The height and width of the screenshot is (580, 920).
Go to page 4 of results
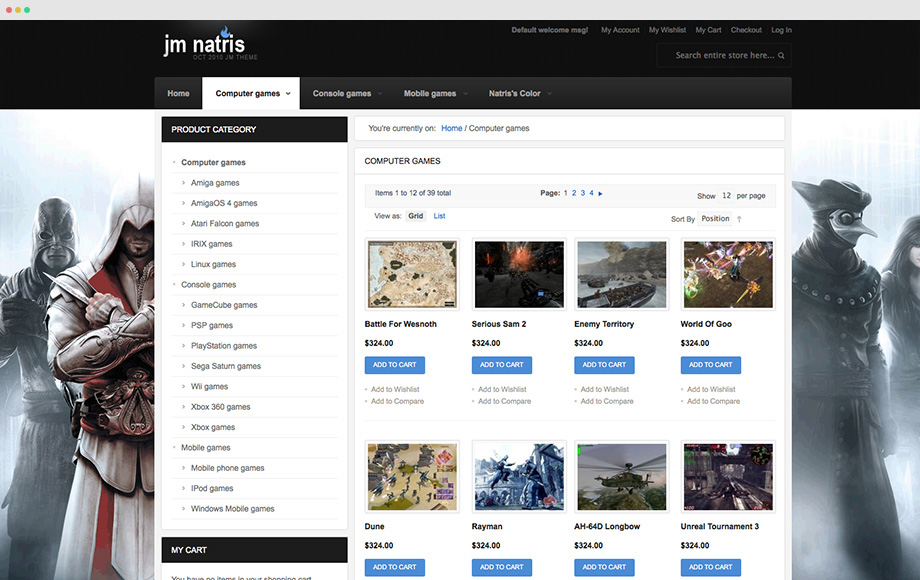(x=591, y=193)
